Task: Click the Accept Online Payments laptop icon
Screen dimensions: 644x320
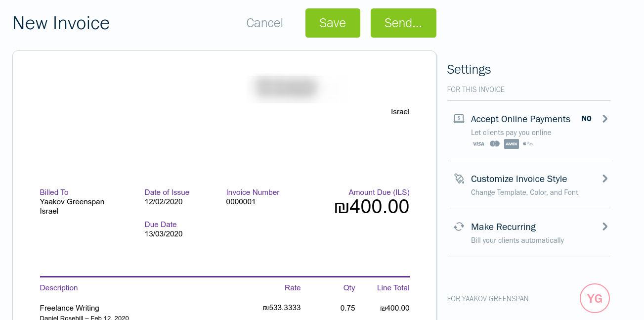Action: (459, 119)
